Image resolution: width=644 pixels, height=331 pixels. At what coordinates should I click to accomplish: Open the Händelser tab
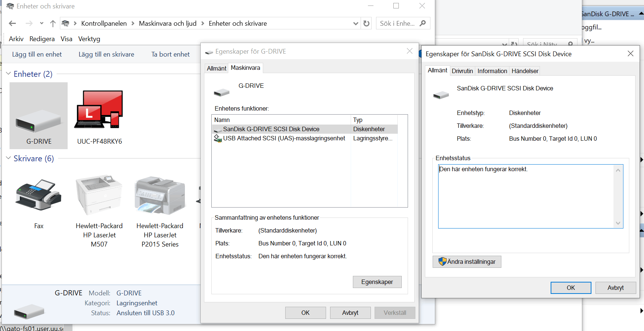click(525, 71)
